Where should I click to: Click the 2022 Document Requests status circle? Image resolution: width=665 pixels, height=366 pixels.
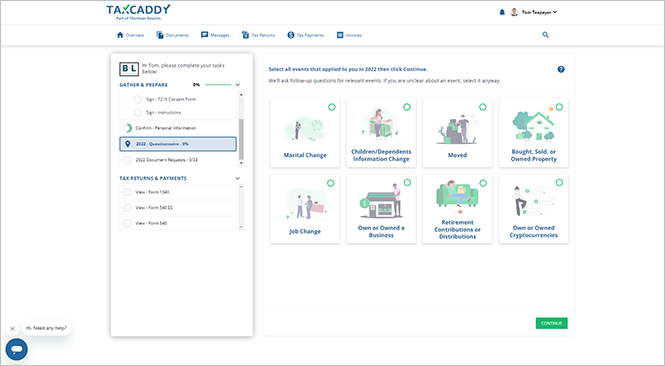point(127,160)
